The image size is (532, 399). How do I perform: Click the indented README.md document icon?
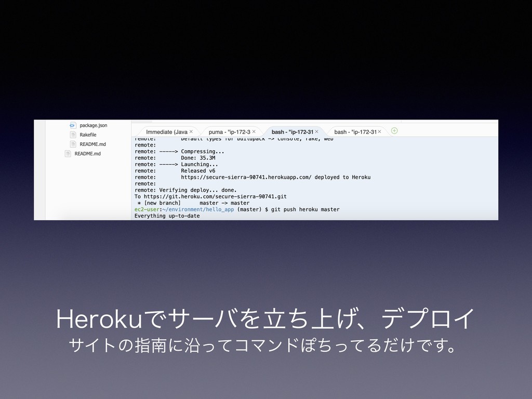click(x=73, y=144)
